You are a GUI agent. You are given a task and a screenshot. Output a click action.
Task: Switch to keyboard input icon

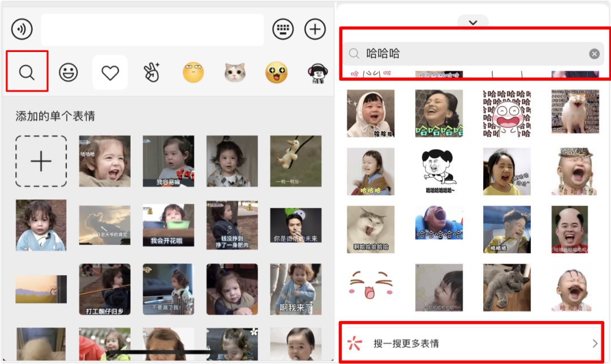click(283, 29)
